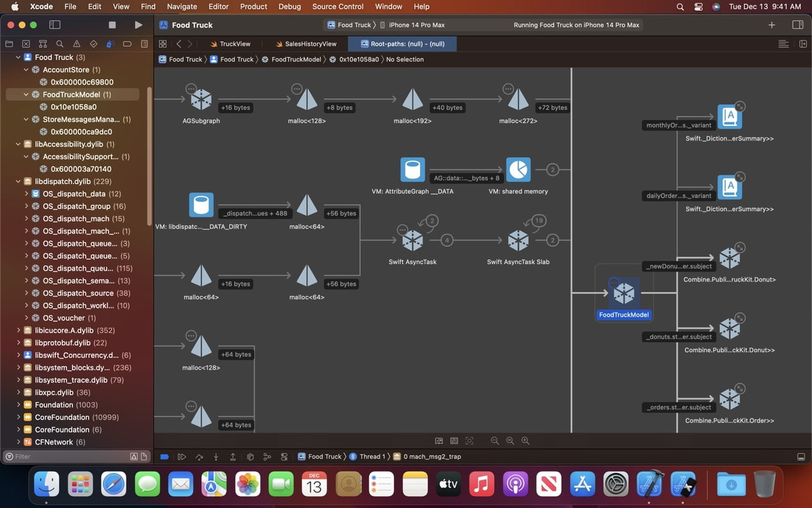Toggle the pause/continue control in debug bar

pos(182,456)
